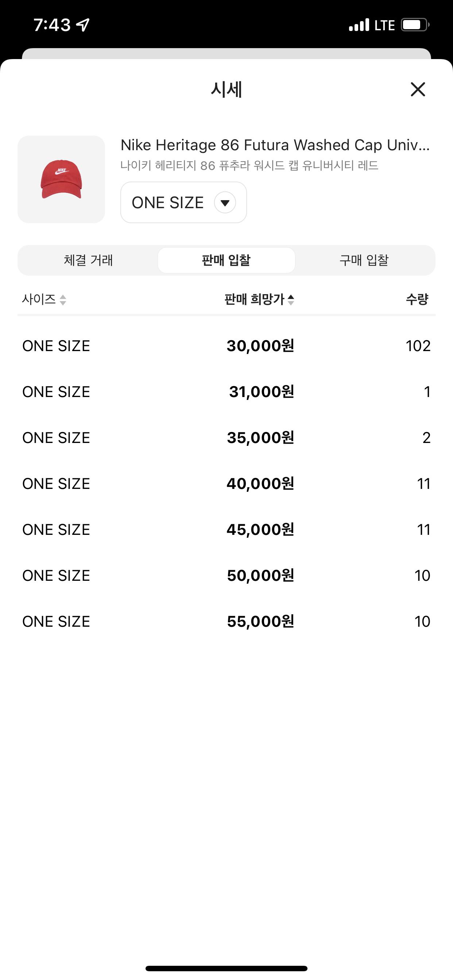Tap the cellular signal bars icon
Image resolution: width=453 pixels, height=980 pixels.
point(359,25)
